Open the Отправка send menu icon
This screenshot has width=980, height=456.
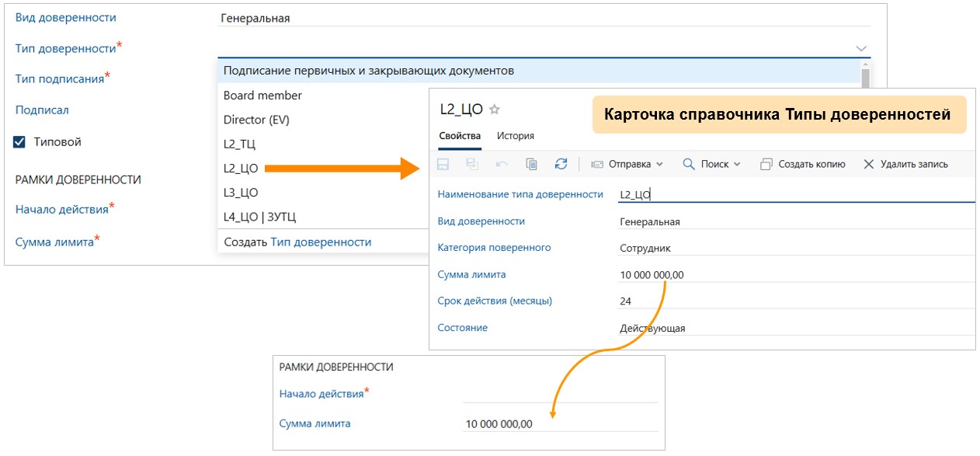click(x=596, y=164)
